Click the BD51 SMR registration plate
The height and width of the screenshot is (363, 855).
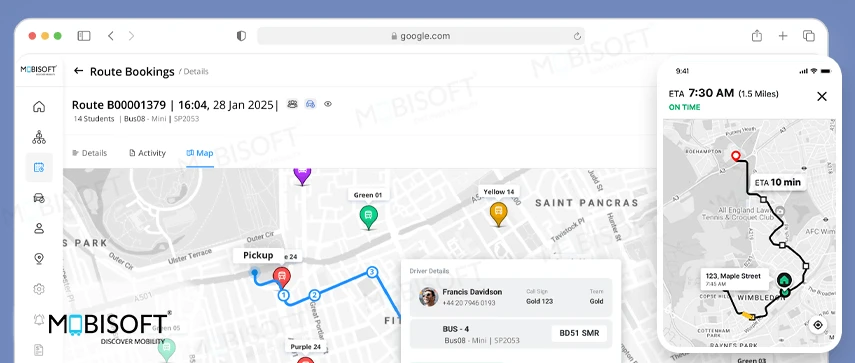(579, 333)
